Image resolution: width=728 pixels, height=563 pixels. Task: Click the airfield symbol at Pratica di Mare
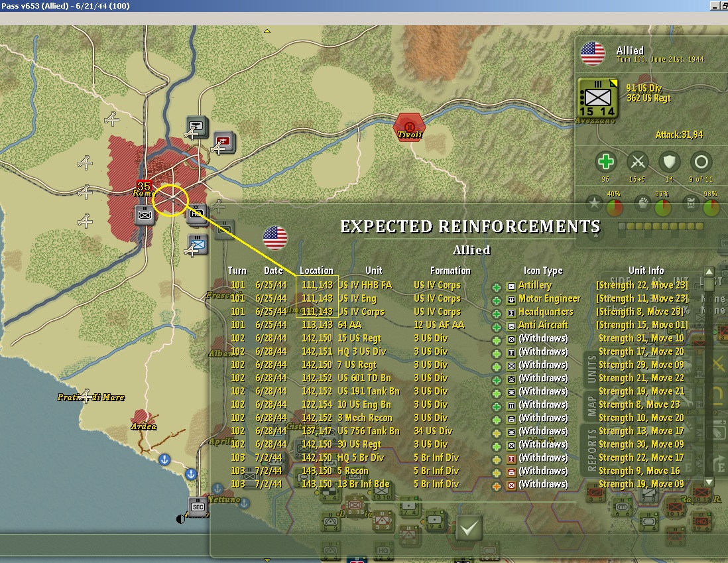point(86,395)
